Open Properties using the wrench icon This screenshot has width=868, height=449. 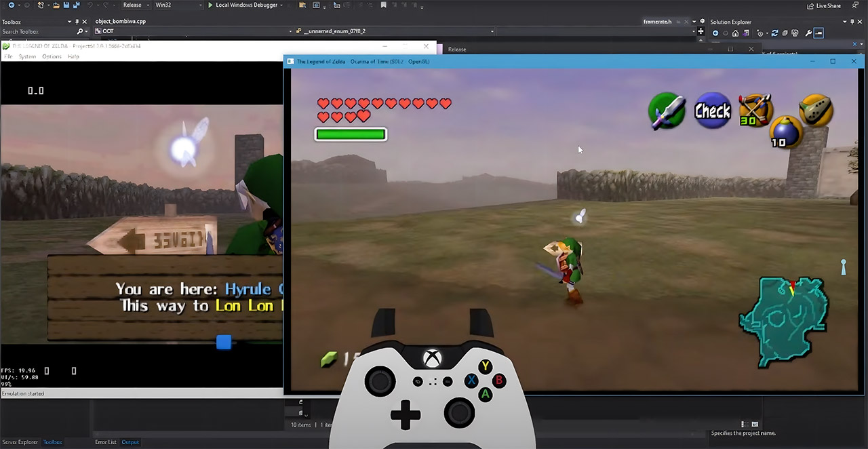tap(808, 33)
